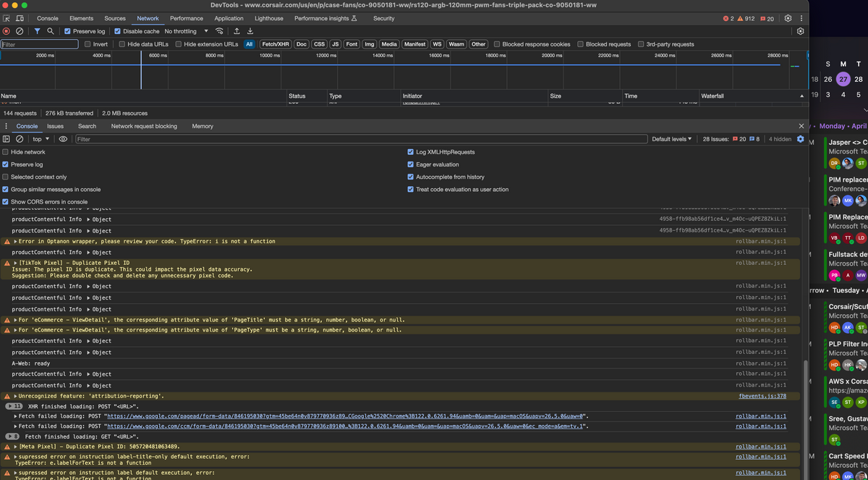868x480 pixels.
Task: Switch to the Elements tab
Action: 81,18
